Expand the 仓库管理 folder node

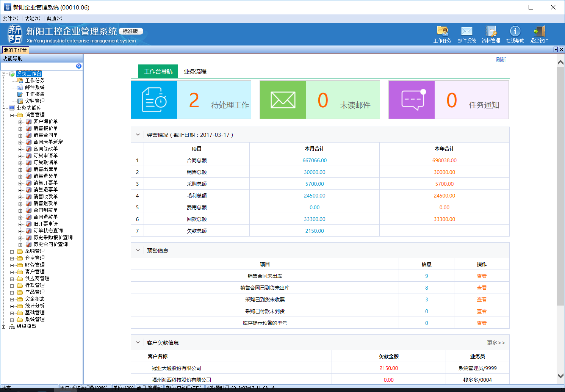(12, 258)
